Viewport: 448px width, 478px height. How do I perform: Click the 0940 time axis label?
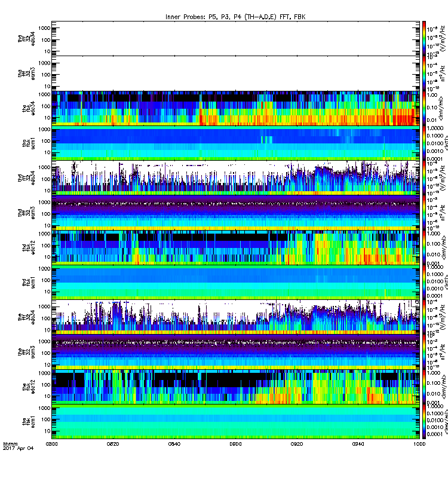coord(358,444)
